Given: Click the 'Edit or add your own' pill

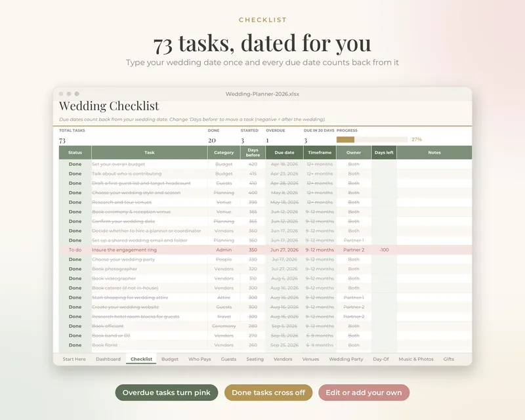Looking at the screenshot, I should 364,392.
